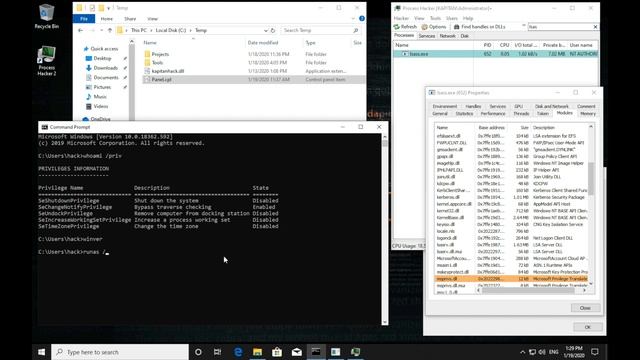Select the lsass.exe process row
640x360 pixels.
point(496,54)
